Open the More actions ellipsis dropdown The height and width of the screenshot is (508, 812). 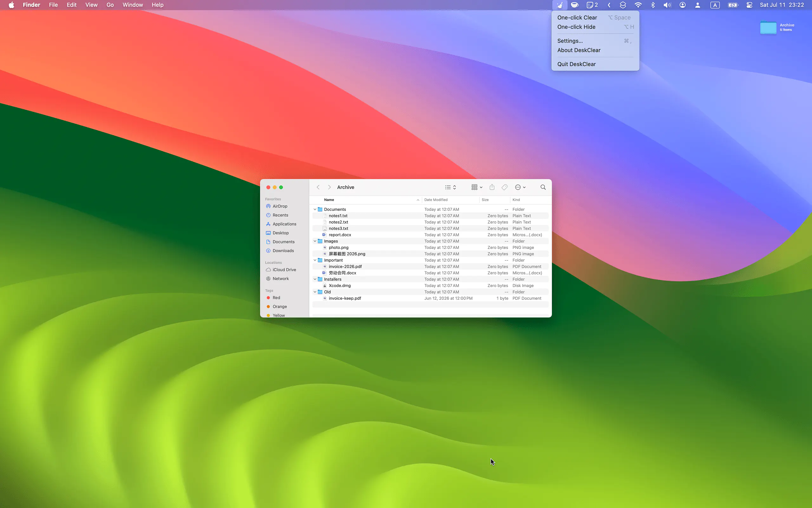tap(520, 187)
